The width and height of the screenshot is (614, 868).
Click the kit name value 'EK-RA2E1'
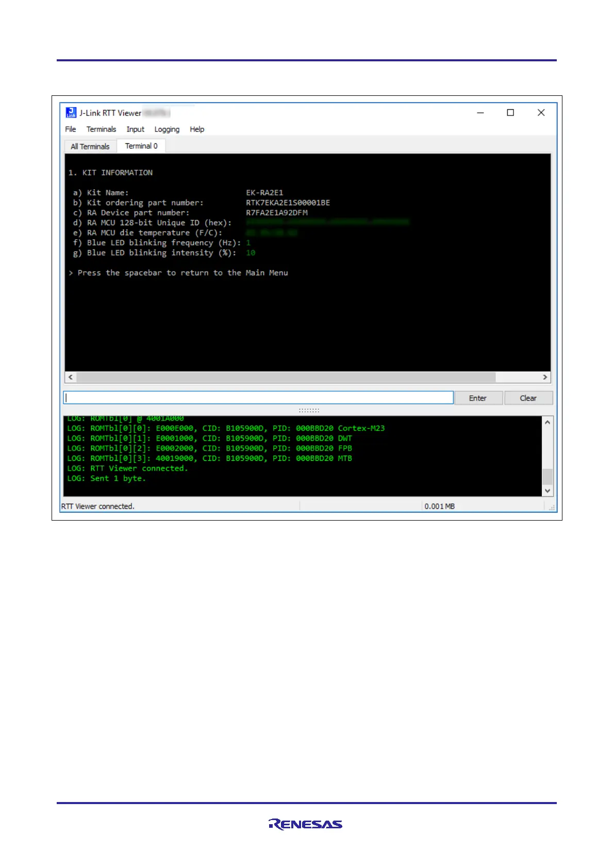pos(264,193)
